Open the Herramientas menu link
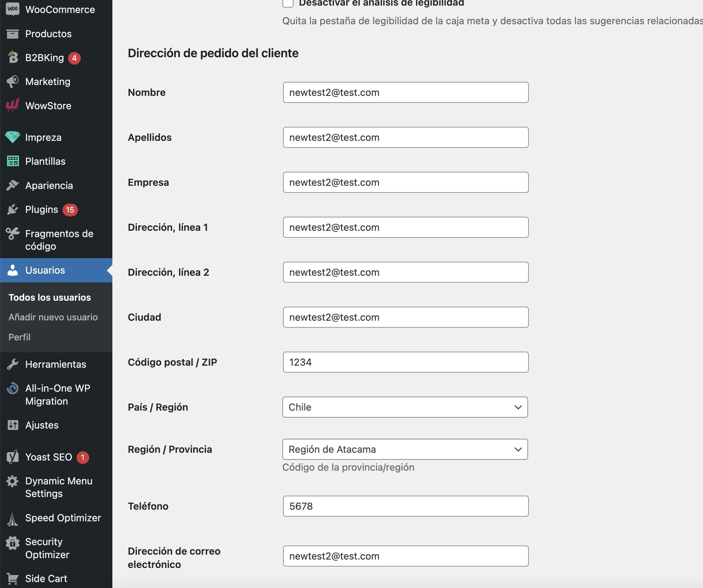The width and height of the screenshot is (703, 588). click(x=56, y=364)
